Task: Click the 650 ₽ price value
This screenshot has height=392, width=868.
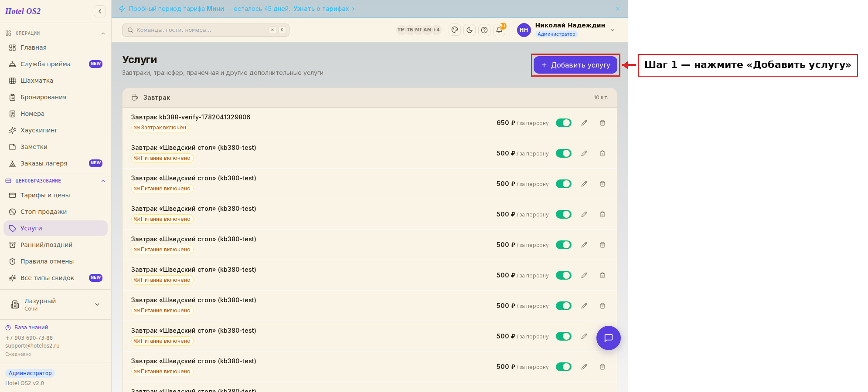Action: coord(506,123)
